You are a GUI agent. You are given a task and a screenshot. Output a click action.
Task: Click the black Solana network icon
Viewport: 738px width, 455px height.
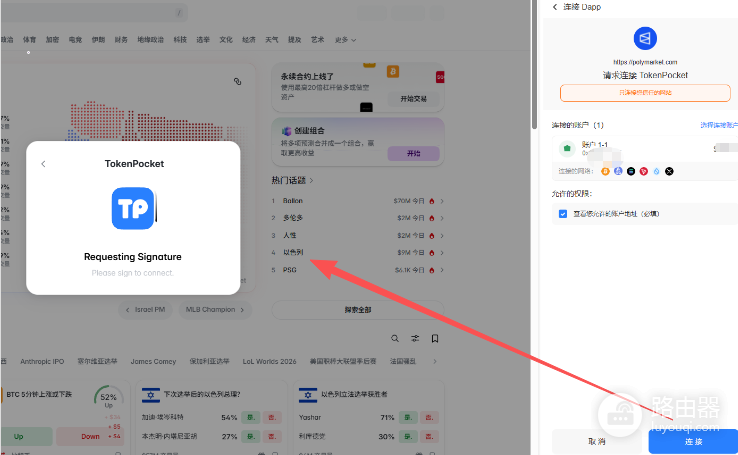631,171
